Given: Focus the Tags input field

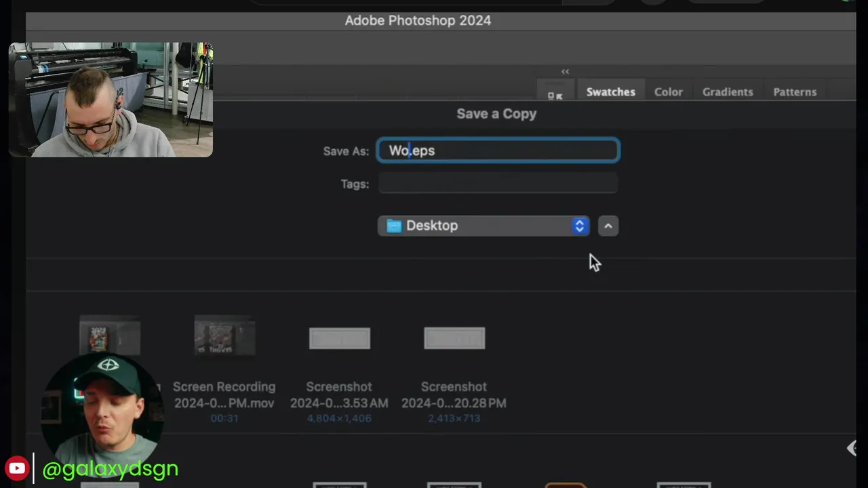Looking at the screenshot, I should (498, 184).
